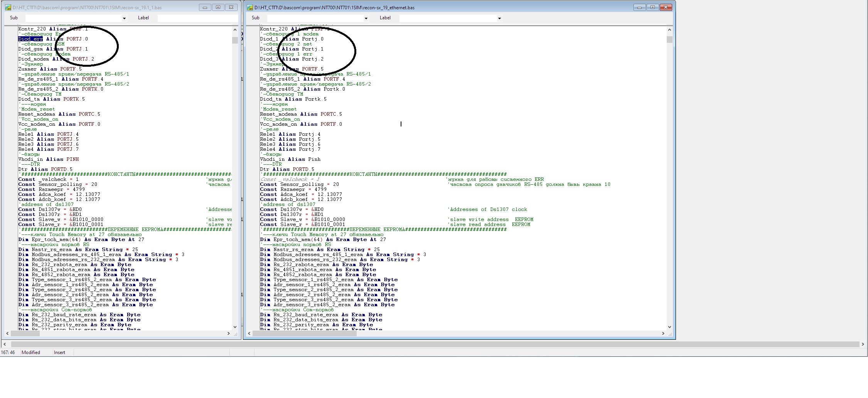Click the Modified status bar entry
Screen dimensions: 868x398
coord(31,352)
